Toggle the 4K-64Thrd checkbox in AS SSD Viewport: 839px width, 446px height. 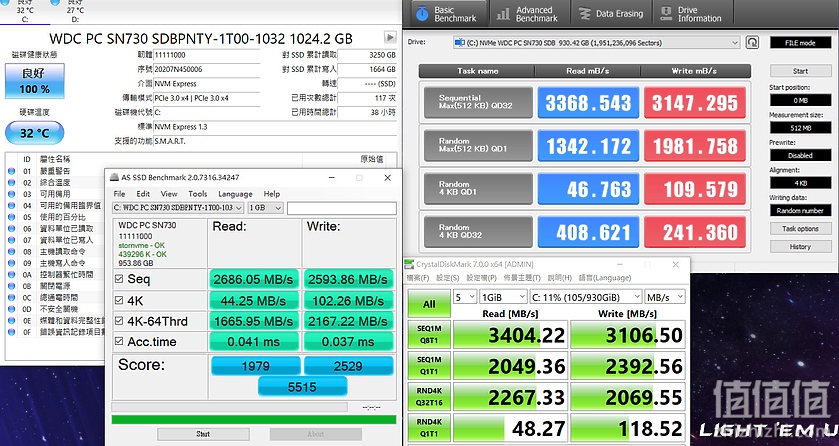coord(119,321)
